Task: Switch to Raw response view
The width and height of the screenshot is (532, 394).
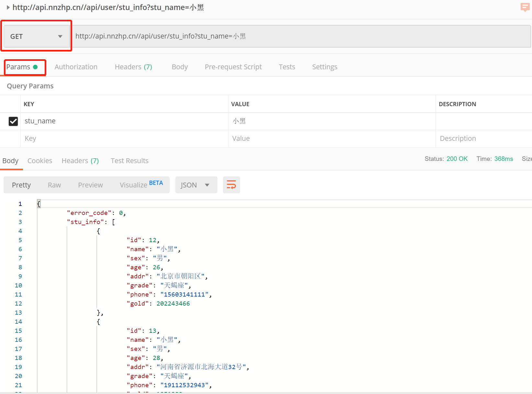Action: pyautogui.click(x=54, y=185)
